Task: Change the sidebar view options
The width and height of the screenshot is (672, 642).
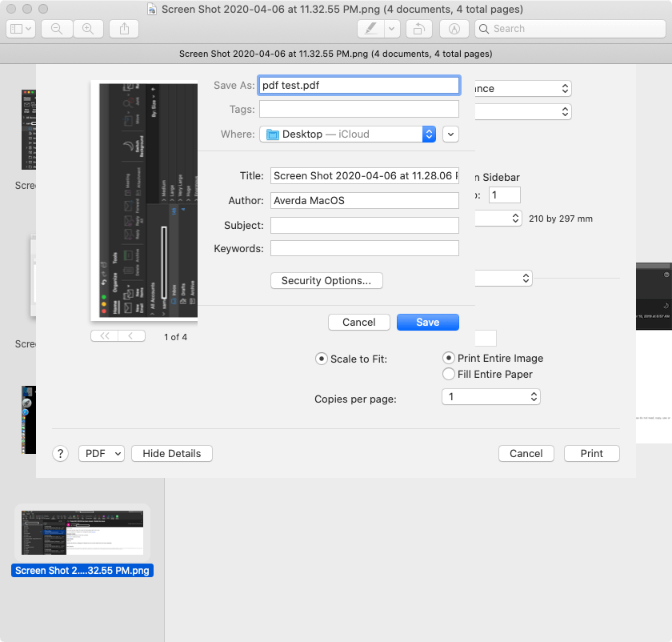Action: point(20,28)
